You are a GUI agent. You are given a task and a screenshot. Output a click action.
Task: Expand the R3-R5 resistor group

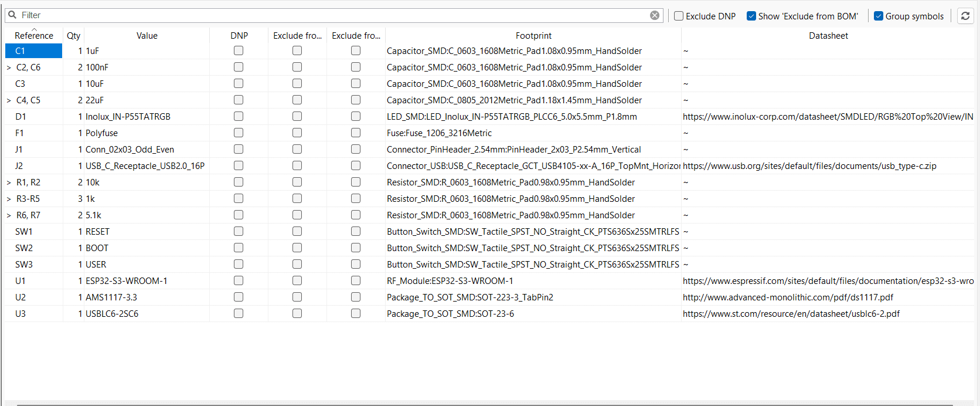click(x=9, y=199)
